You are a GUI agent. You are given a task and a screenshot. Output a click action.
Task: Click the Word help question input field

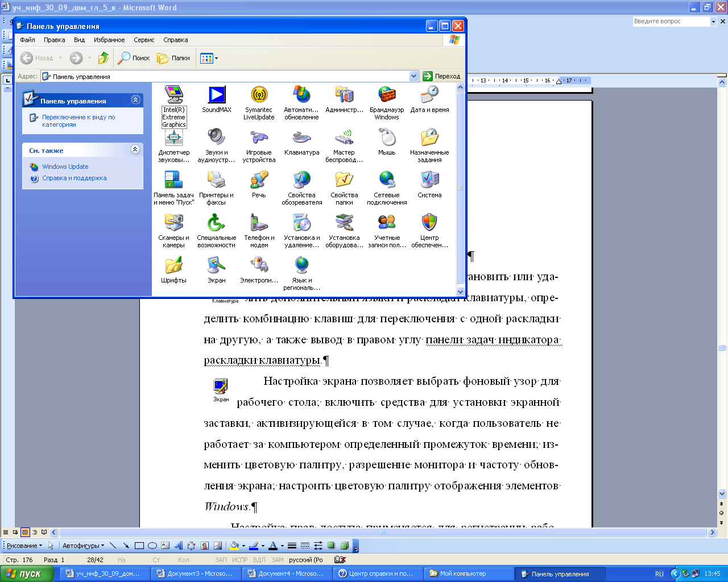point(671,21)
